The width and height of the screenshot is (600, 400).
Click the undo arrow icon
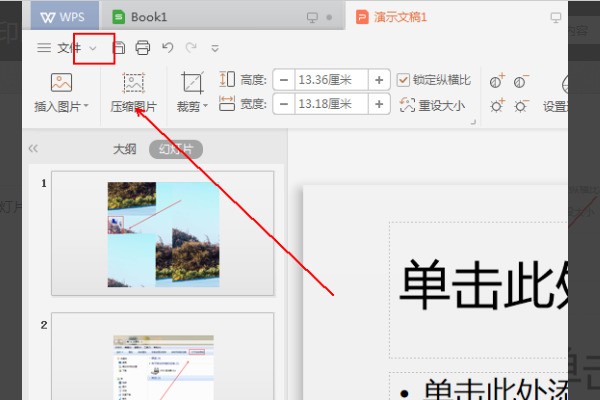coord(167,48)
